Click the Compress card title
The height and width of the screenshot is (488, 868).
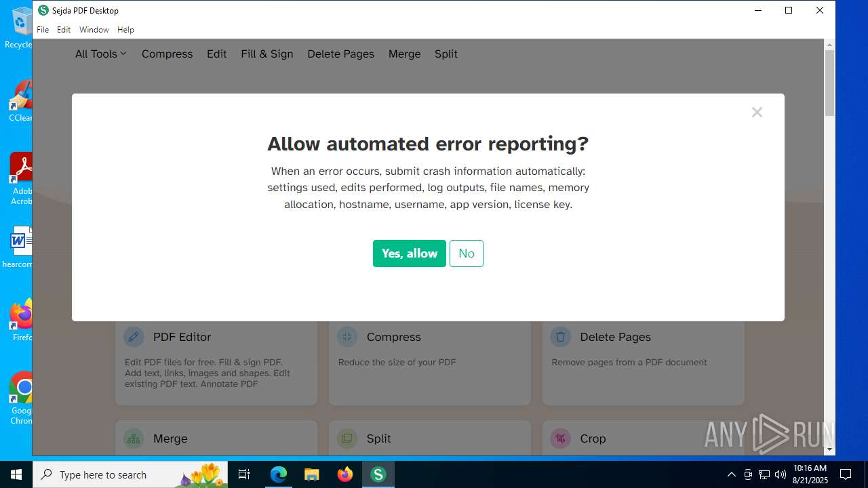coord(394,337)
